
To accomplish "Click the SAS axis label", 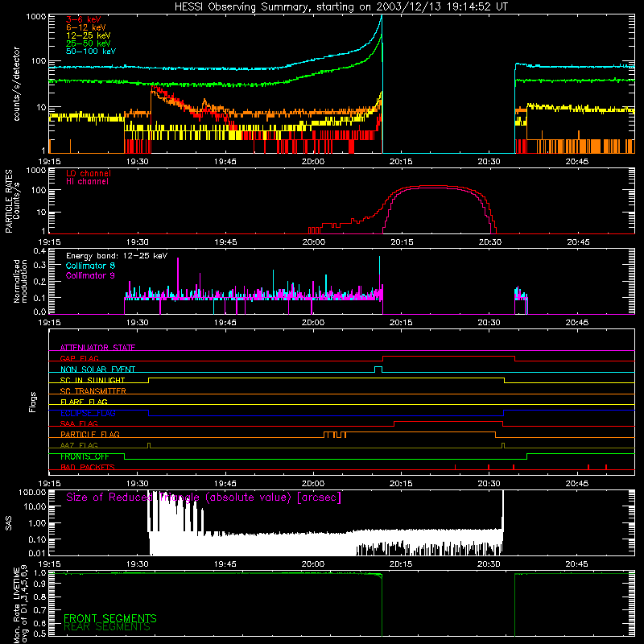I will pyautogui.click(x=9, y=523).
